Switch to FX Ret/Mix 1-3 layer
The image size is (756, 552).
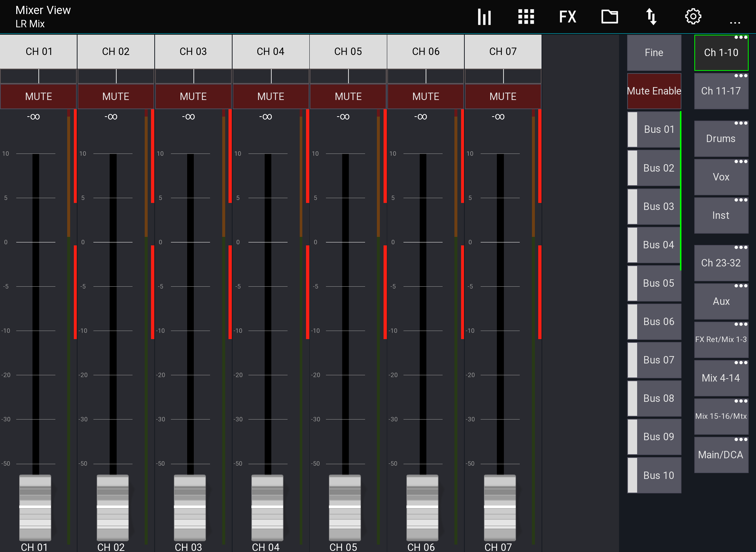[x=721, y=340]
